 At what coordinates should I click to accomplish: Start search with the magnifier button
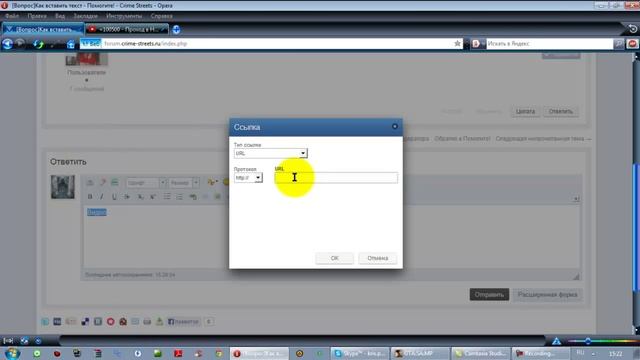click(x=619, y=44)
